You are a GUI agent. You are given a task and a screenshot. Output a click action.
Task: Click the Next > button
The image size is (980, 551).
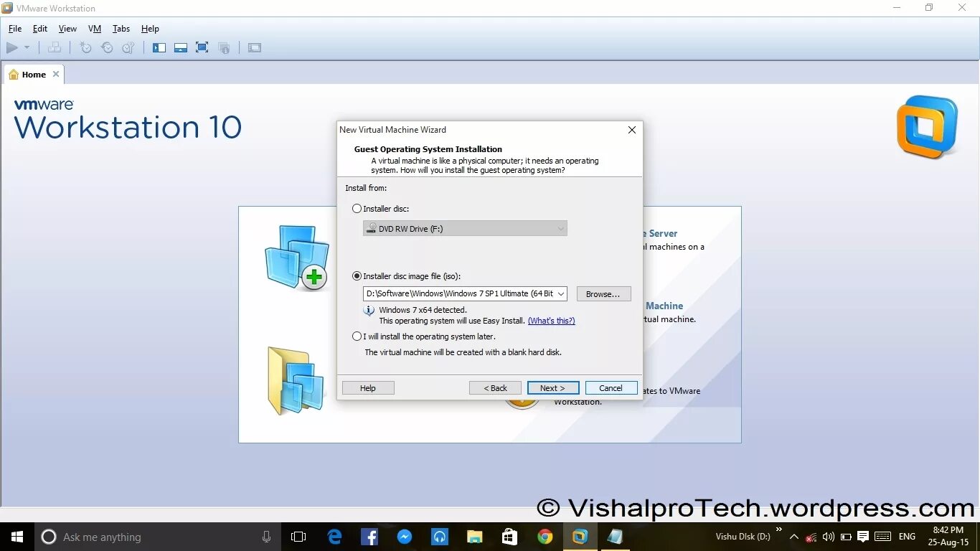tap(553, 388)
